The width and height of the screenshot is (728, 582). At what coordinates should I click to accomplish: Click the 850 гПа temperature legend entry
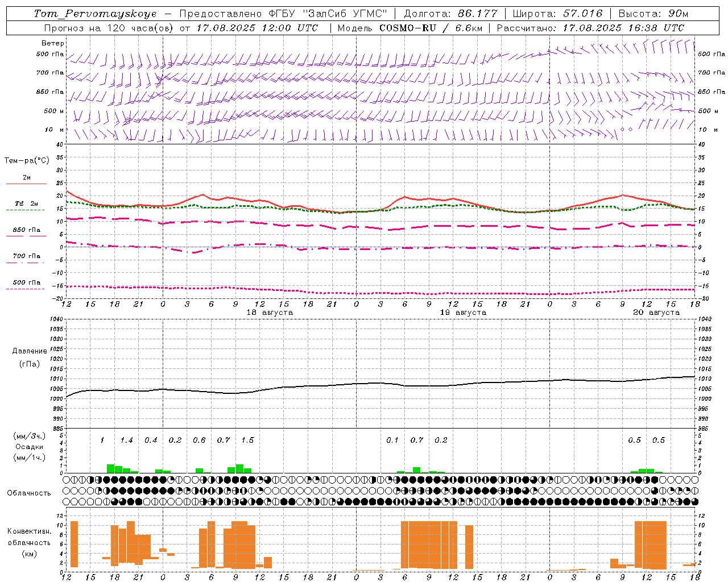[26, 231]
